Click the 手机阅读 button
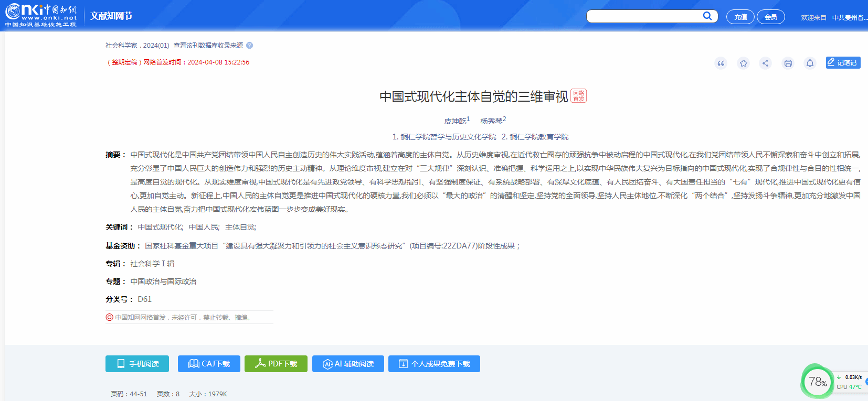The height and width of the screenshot is (401, 868). (137, 364)
